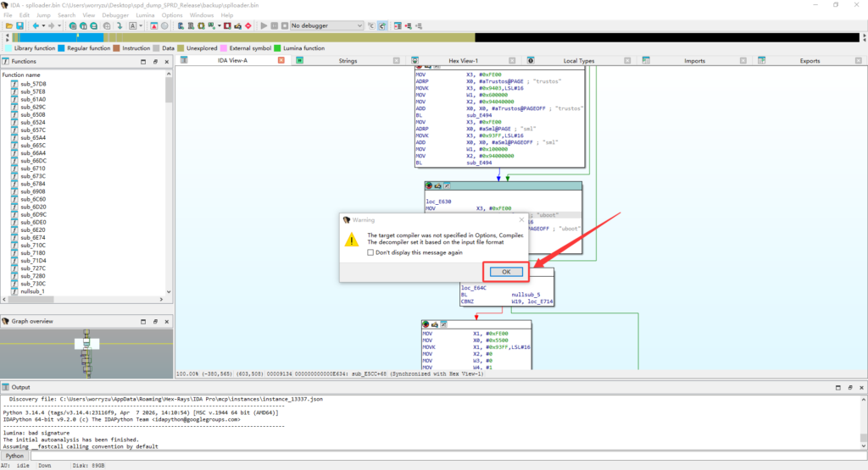Click the Jump back blue arrow
The image size is (868, 470).
click(36, 26)
